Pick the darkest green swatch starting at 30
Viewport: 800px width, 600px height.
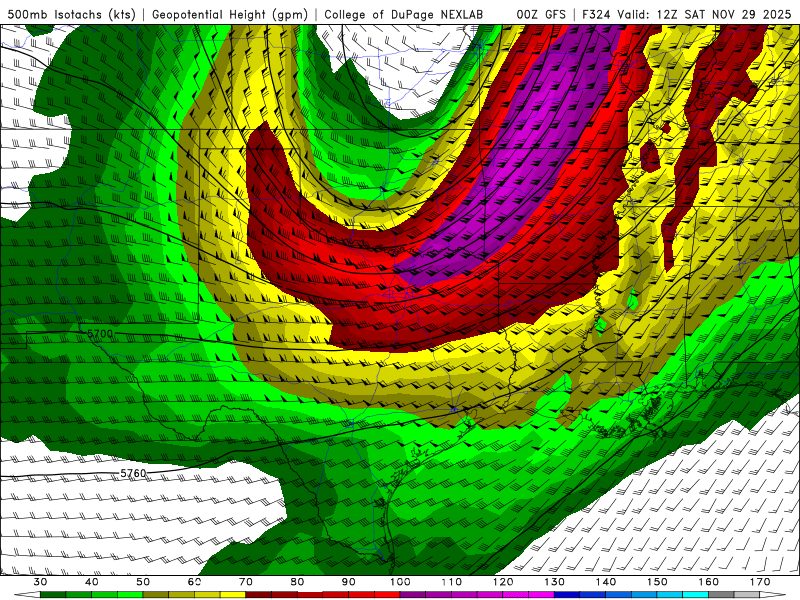click(53, 595)
